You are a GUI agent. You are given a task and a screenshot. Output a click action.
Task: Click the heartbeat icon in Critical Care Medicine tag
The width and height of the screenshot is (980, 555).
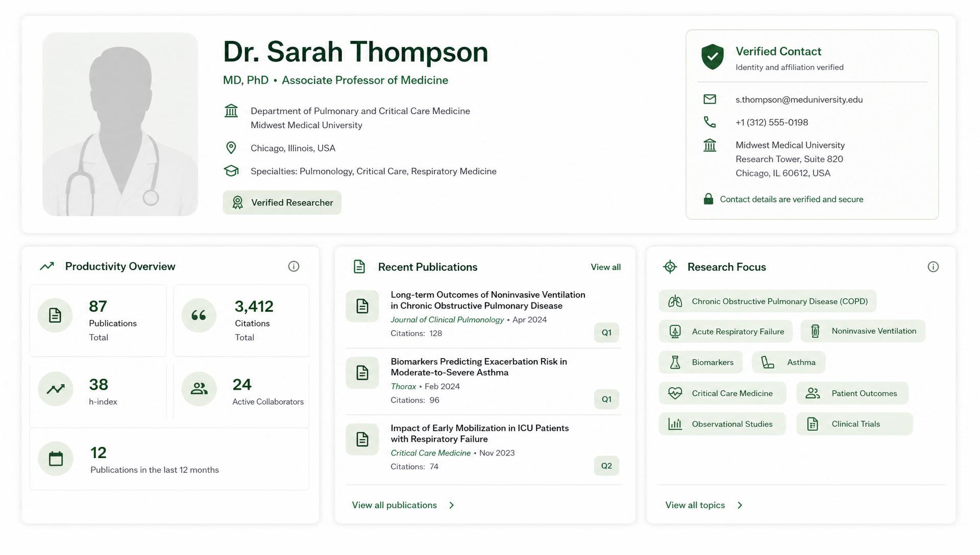coord(675,393)
